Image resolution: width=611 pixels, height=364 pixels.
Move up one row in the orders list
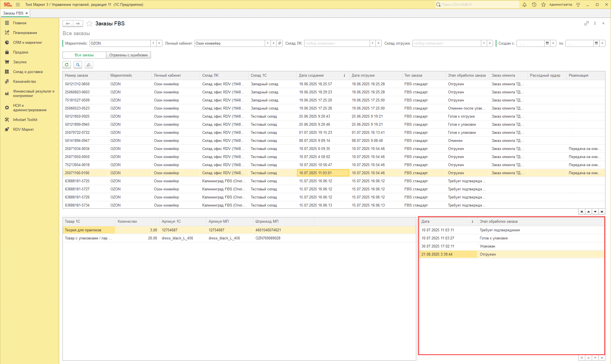(x=588, y=212)
